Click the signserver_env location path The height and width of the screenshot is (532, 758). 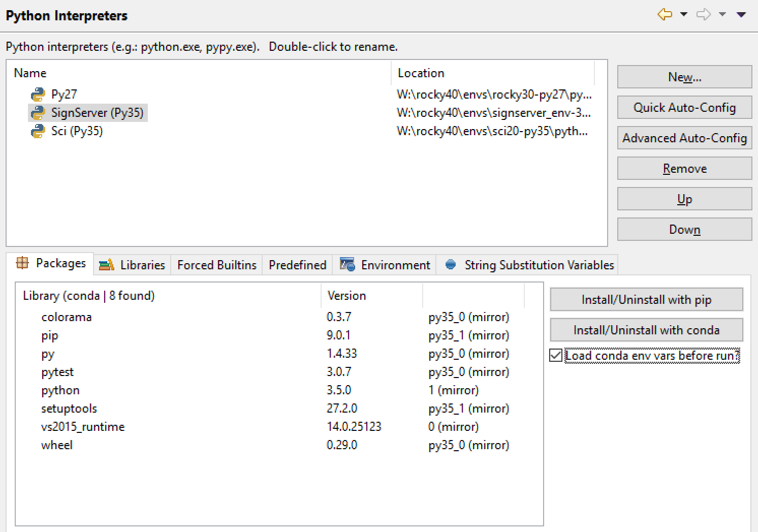pos(494,113)
